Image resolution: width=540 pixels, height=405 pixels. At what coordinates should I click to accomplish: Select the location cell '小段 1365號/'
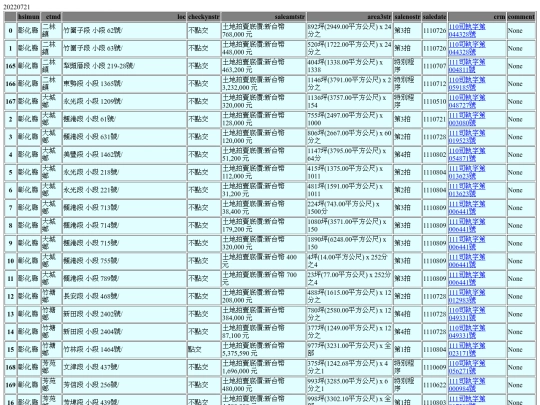(x=124, y=84)
